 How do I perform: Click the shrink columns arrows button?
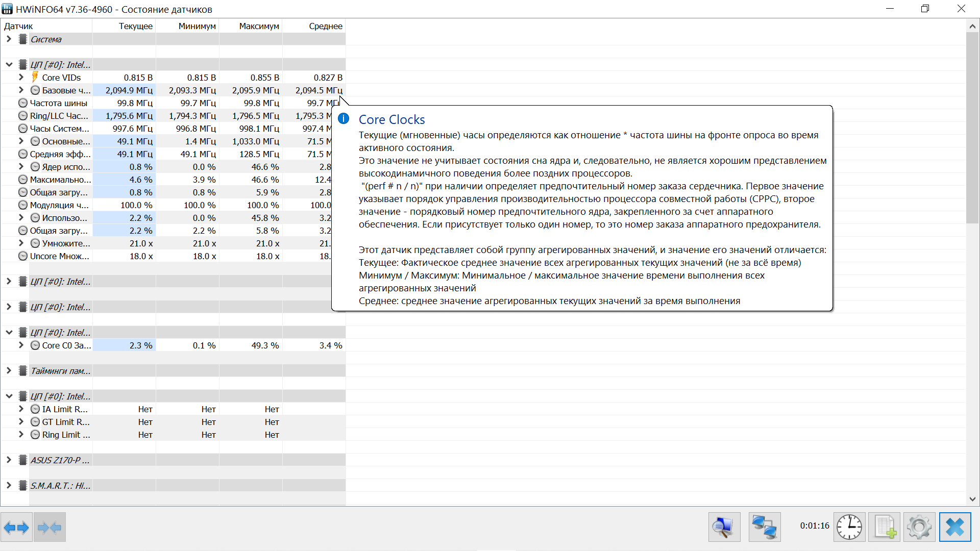click(50, 527)
